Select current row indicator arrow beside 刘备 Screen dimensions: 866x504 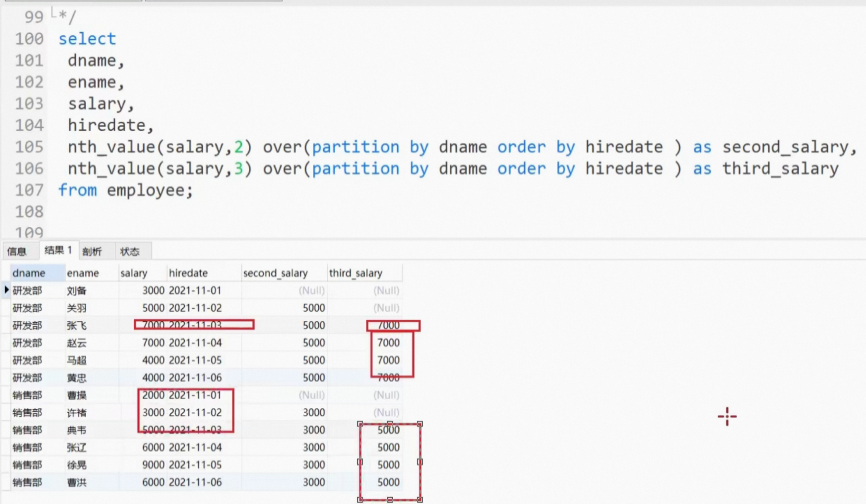(x=6, y=290)
